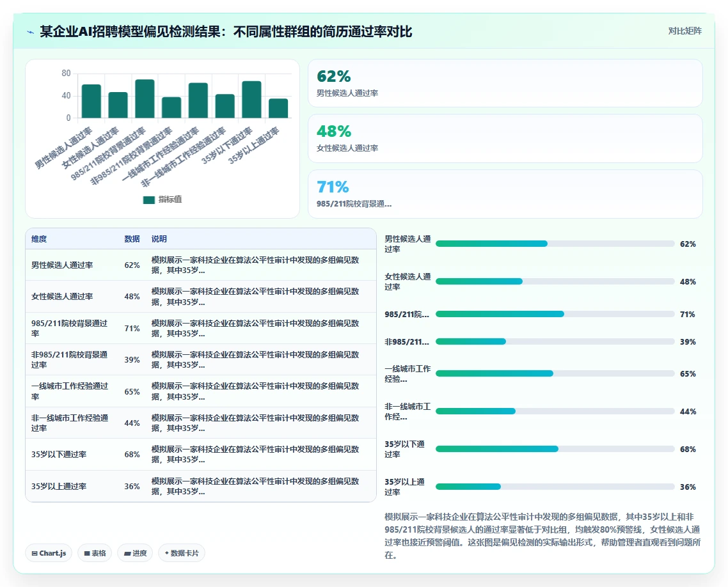The height and width of the screenshot is (587, 728).
Task: Toggle the 指标值 legend label
Action: point(170,200)
